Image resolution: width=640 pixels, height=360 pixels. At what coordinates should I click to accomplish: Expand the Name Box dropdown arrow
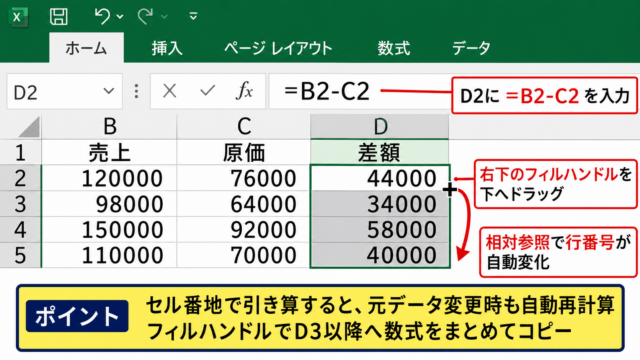109,91
